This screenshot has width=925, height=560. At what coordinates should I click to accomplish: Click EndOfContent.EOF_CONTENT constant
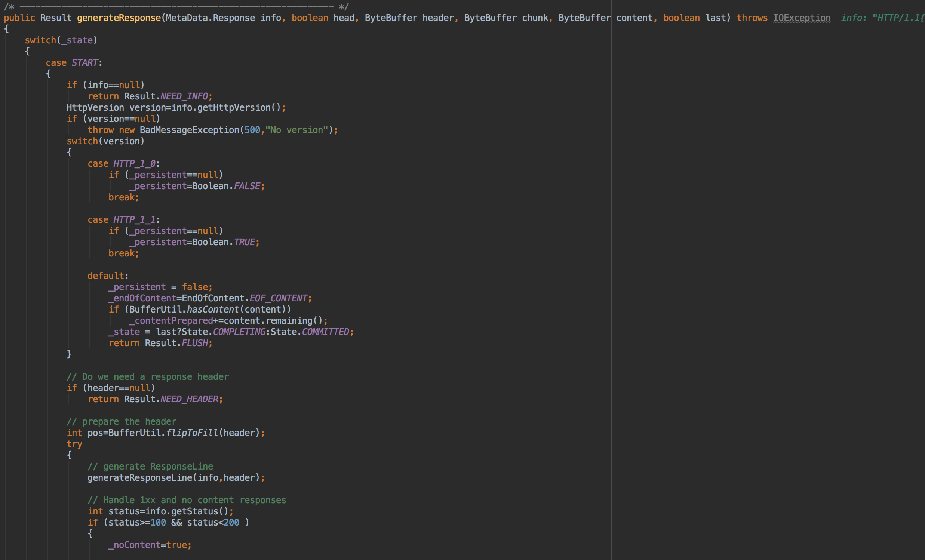(x=245, y=298)
